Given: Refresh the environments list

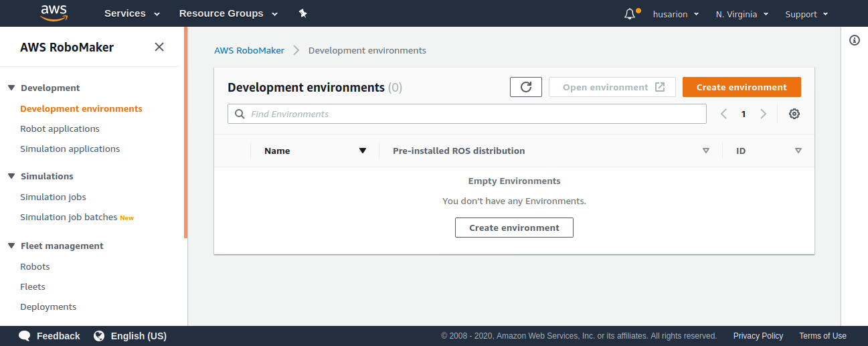Looking at the screenshot, I should 526,87.
